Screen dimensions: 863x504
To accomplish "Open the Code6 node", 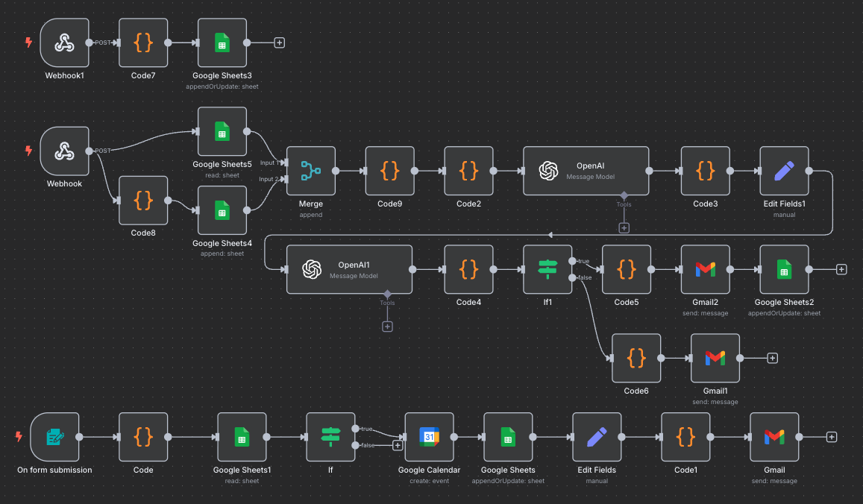I will pyautogui.click(x=636, y=358).
